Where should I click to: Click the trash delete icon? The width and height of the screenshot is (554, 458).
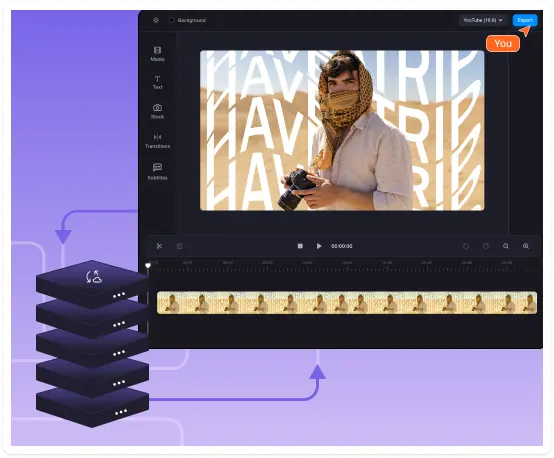179,246
